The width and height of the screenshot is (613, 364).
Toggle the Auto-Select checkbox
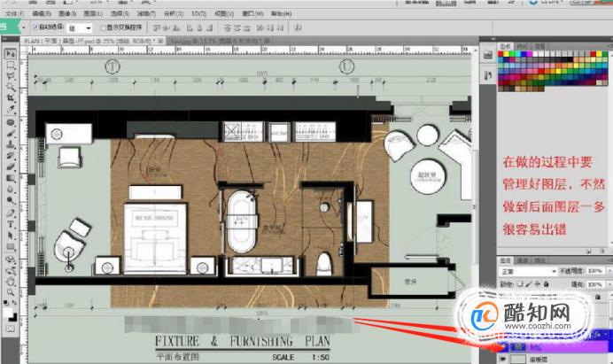35,27
